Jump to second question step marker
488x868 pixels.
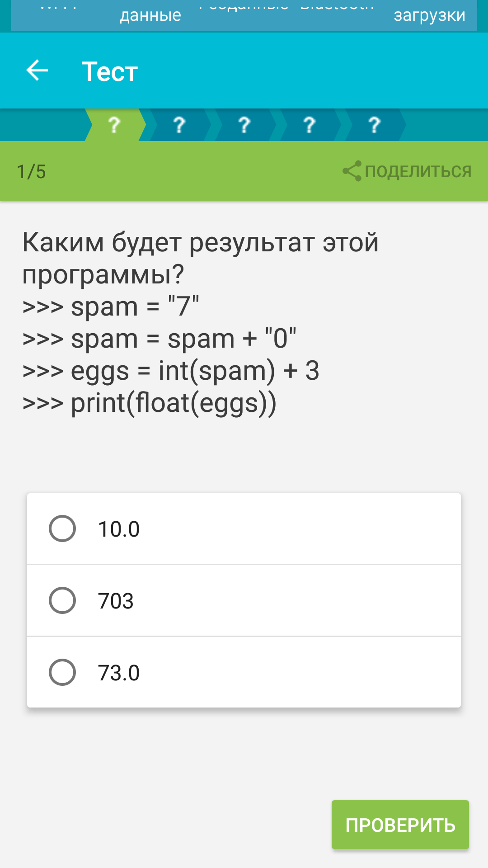[179, 125]
